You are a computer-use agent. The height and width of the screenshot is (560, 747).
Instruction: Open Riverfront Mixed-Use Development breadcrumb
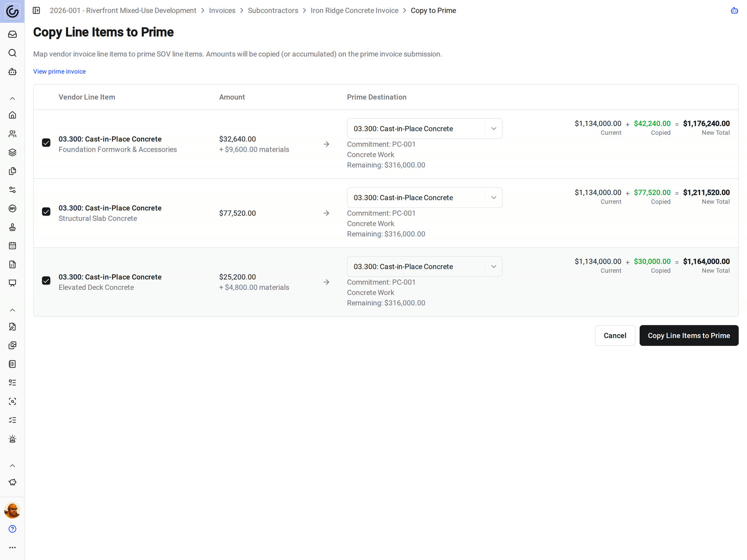[x=123, y=10]
